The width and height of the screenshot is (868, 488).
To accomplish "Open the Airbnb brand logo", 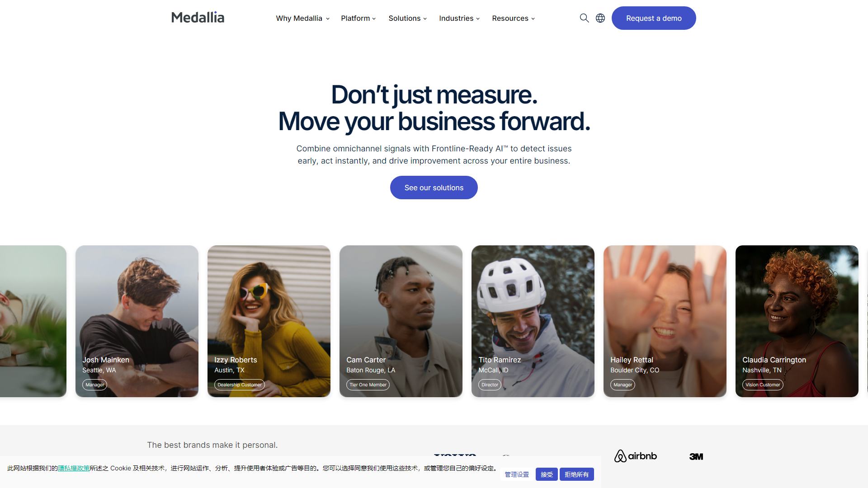I will click(x=635, y=456).
